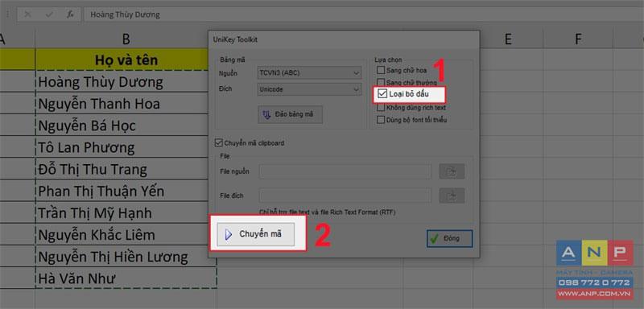Click the formula bar confirm checkmark icon
Image resolution: width=644 pixels, height=309 pixels.
(x=49, y=14)
